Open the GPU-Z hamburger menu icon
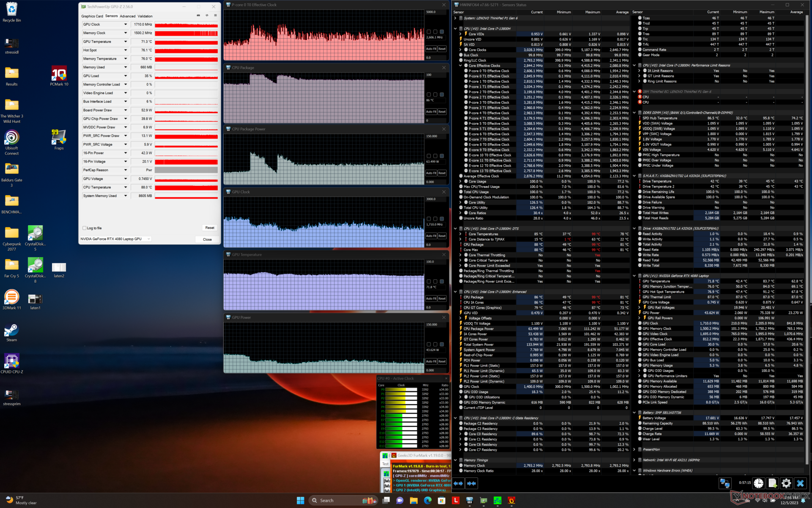812x508 pixels. 215,16
